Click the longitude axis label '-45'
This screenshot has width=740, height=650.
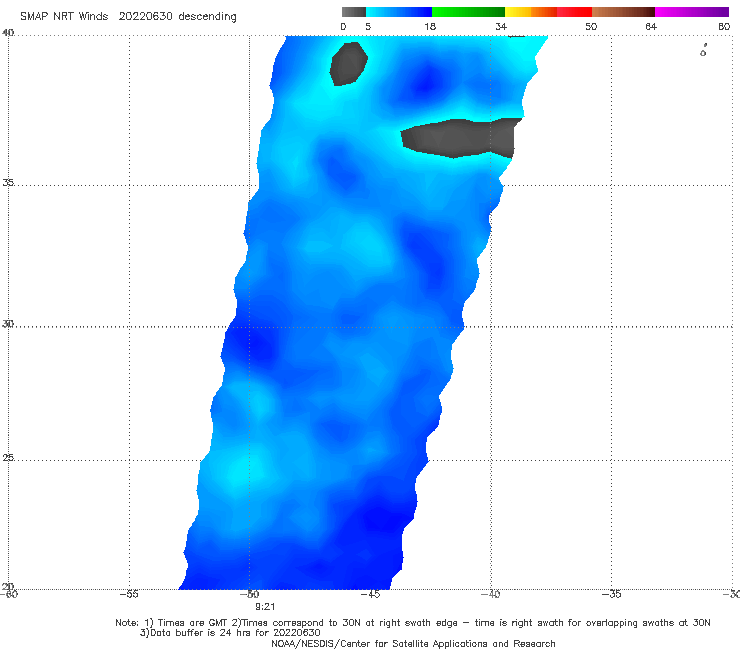tap(370, 594)
